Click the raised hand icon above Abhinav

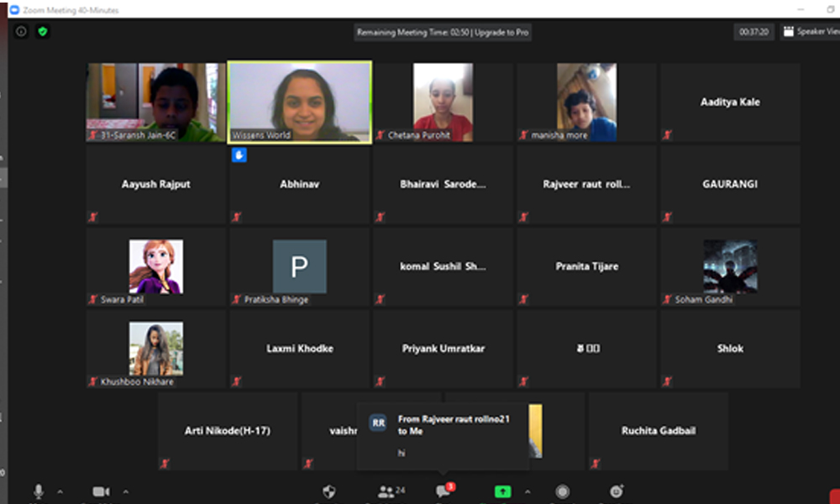[x=239, y=155]
